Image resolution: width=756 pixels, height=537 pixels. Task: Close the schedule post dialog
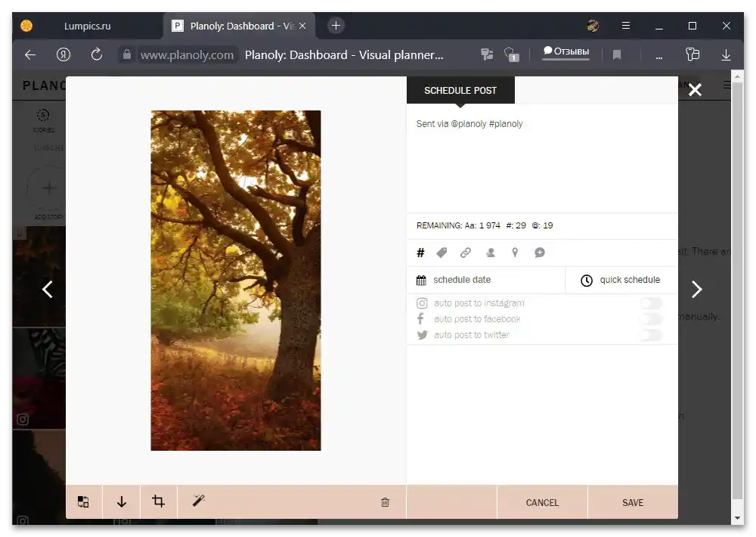click(x=695, y=90)
